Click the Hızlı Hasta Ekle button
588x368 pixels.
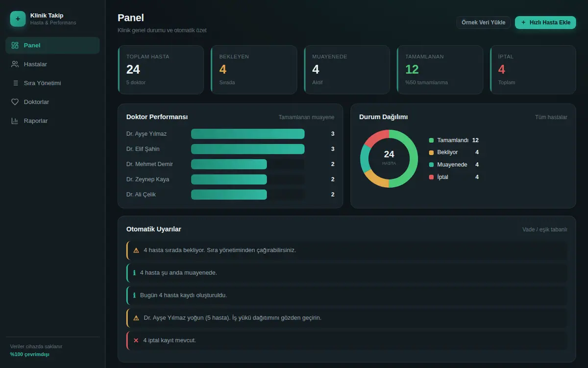coord(545,23)
